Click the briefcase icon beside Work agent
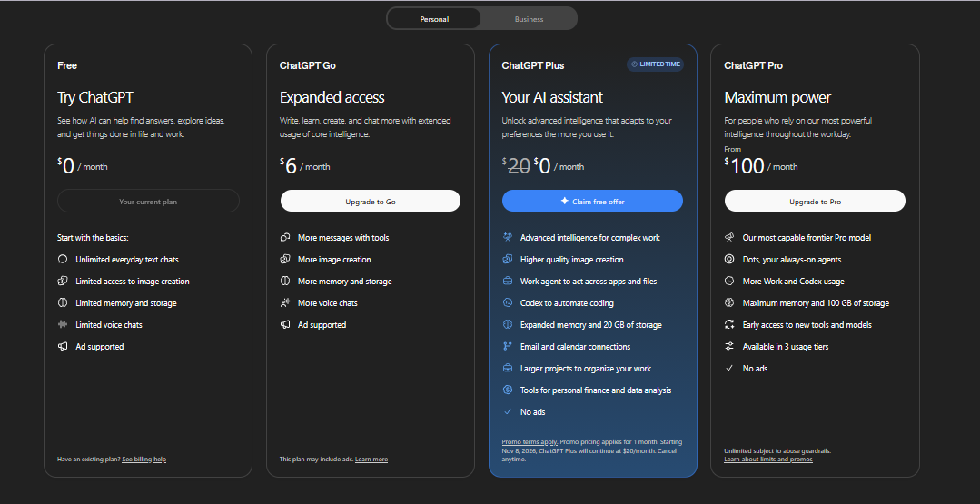Screen dimensions: 980x504 pyautogui.click(x=508, y=281)
